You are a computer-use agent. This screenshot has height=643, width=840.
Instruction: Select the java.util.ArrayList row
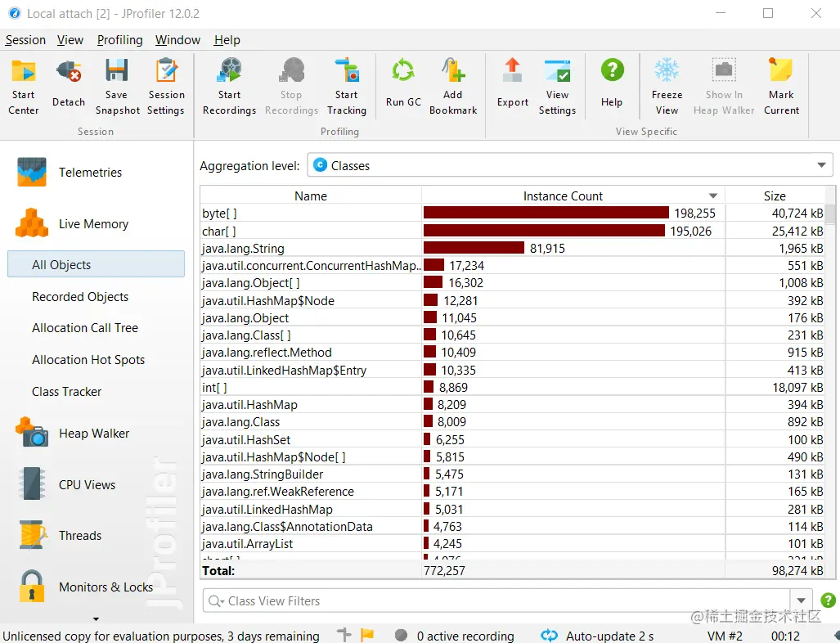(x=513, y=543)
